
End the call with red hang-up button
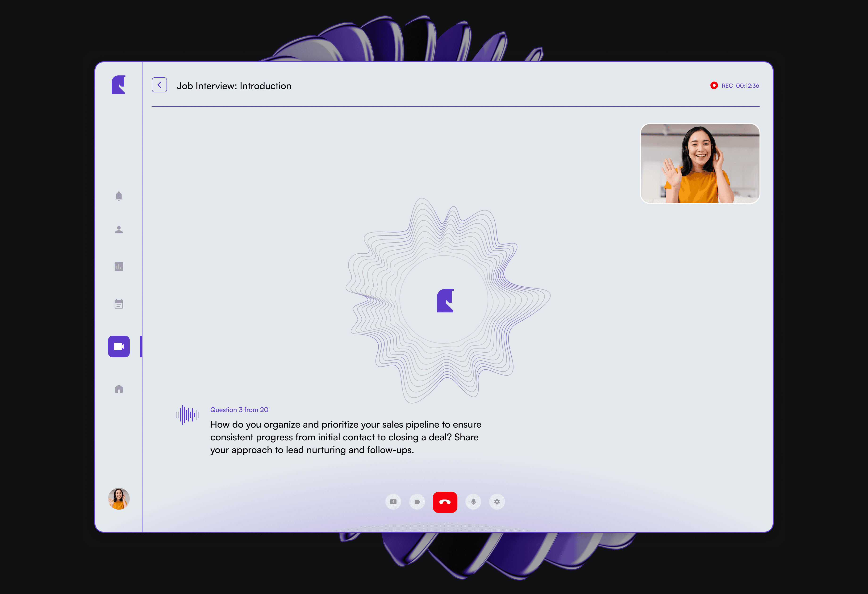(445, 502)
